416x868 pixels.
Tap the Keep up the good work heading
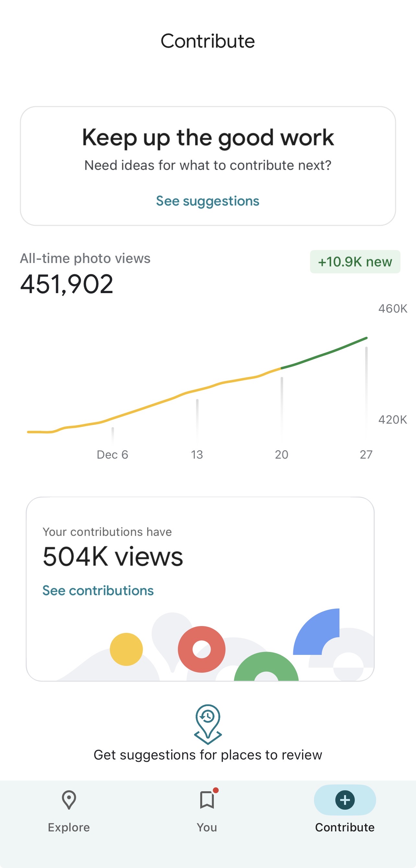(208, 137)
